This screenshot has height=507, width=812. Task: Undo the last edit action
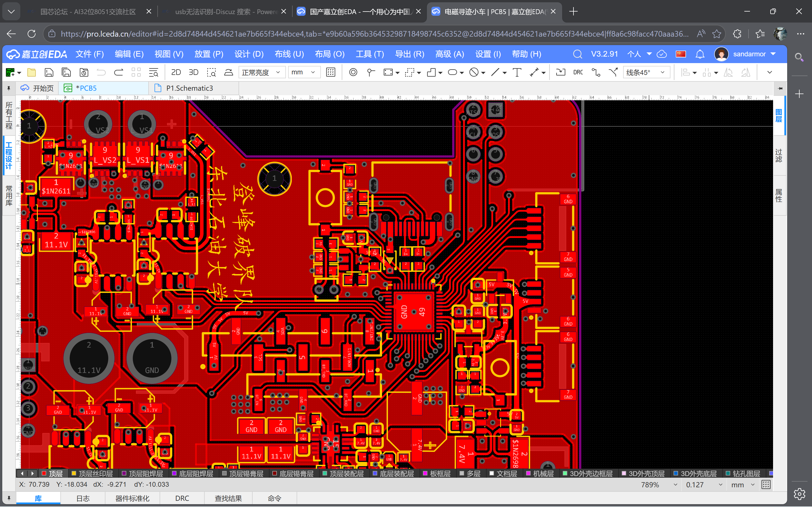[101, 72]
